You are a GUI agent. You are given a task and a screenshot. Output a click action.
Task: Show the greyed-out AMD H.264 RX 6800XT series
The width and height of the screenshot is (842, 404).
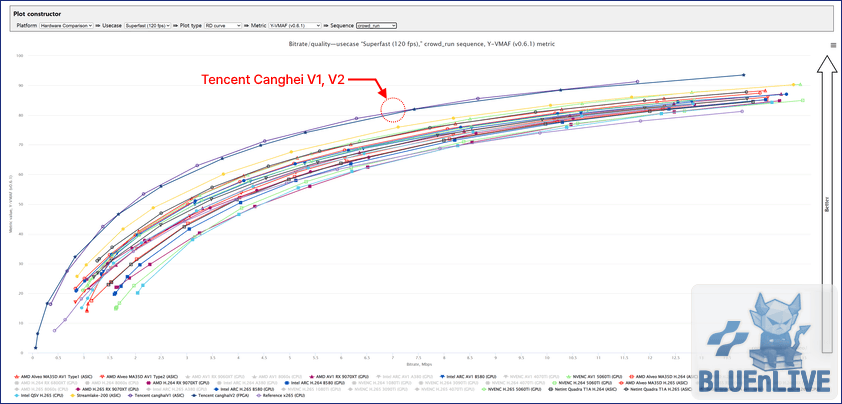(x=46, y=383)
